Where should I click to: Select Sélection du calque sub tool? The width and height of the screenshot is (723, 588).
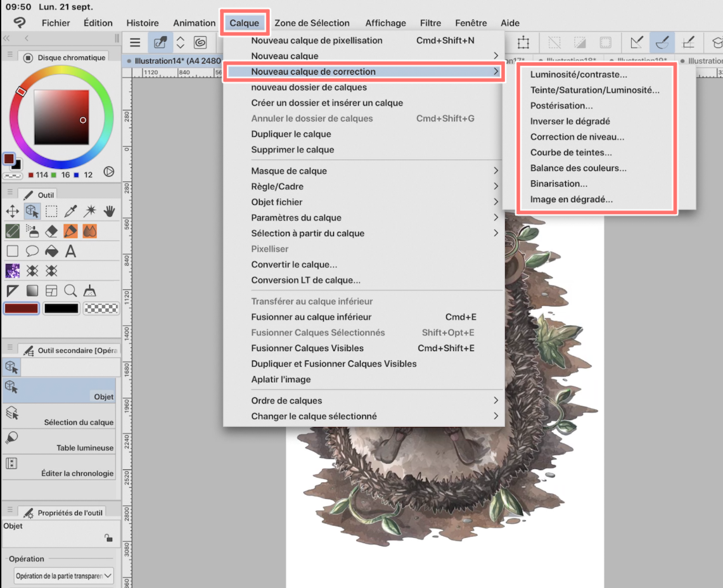[x=60, y=416]
